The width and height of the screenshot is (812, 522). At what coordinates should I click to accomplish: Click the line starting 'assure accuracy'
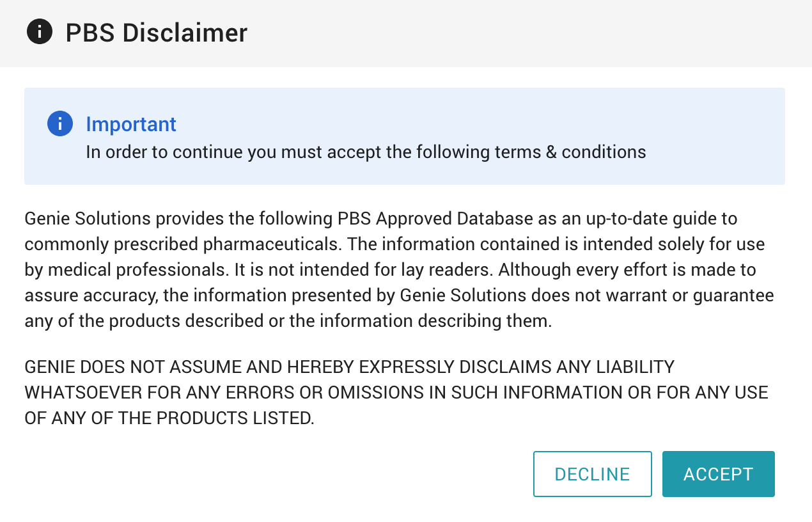[399, 296]
